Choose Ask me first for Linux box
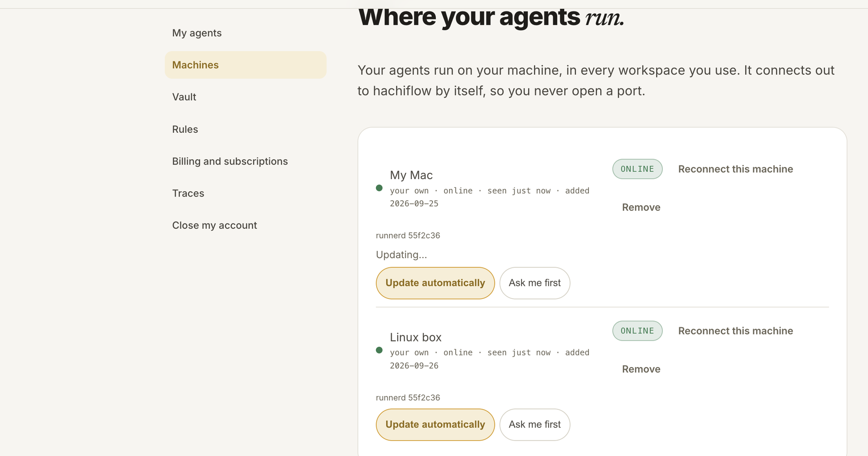 pos(535,425)
